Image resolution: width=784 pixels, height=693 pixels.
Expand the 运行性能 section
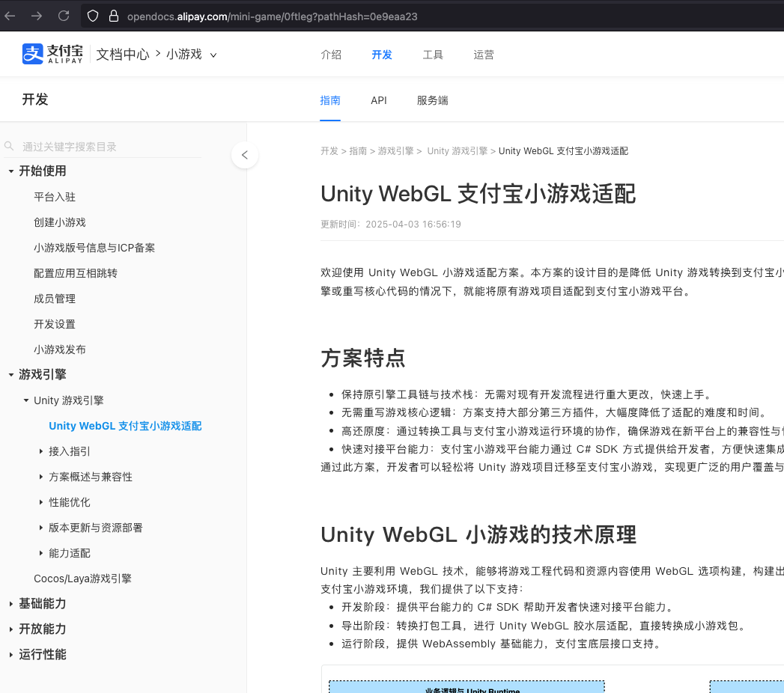(x=11, y=655)
